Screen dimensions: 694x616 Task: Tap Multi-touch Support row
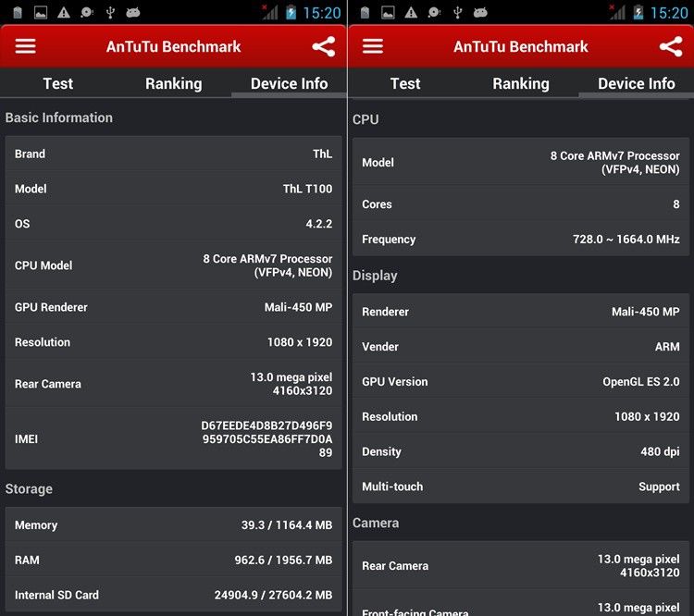click(x=521, y=487)
